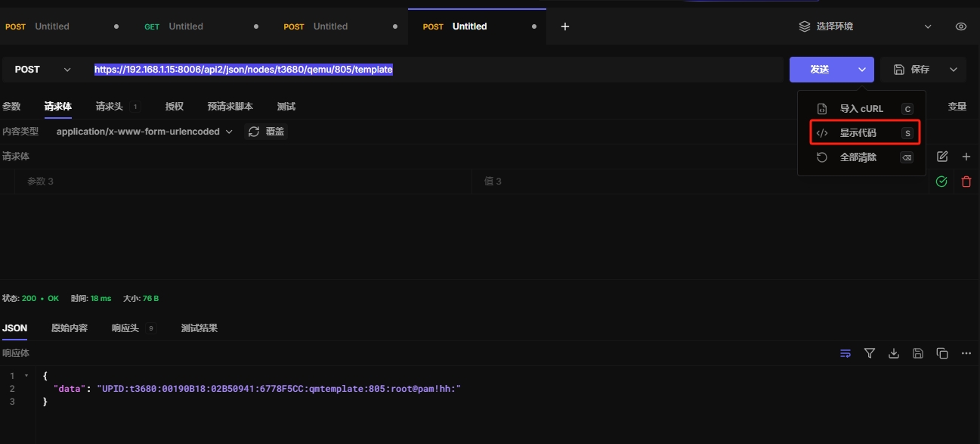This screenshot has width=980, height=444.
Task: Open the environment selector dropdown
Action: [865, 26]
